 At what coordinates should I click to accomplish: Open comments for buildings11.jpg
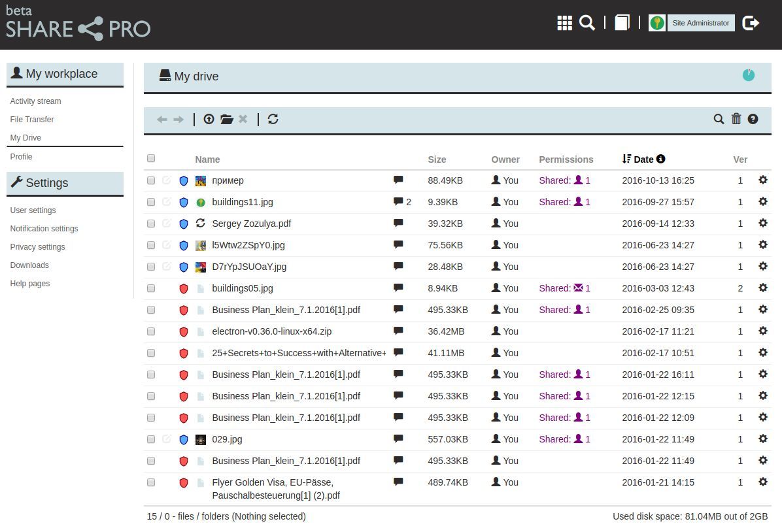coord(398,201)
